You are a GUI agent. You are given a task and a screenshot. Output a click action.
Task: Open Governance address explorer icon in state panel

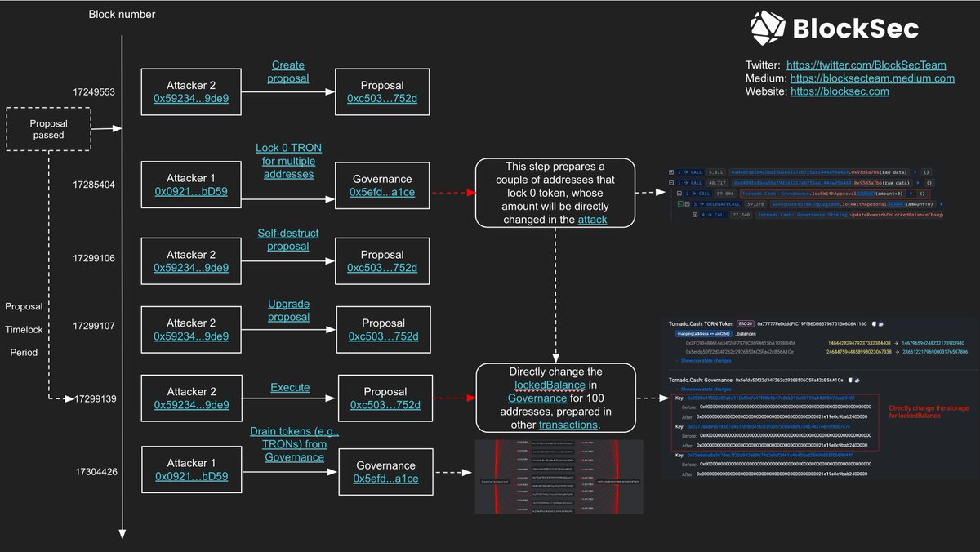[x=857, y=380]
